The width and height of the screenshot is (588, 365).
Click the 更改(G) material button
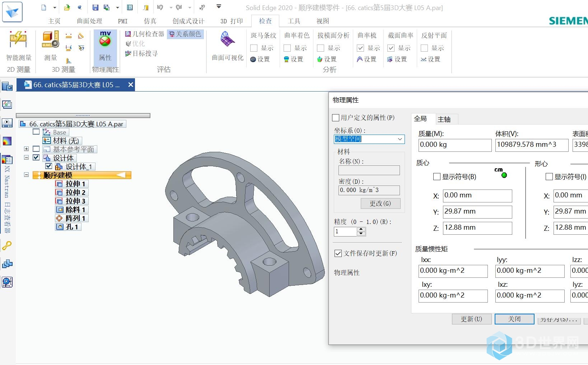tap(380, 203)
